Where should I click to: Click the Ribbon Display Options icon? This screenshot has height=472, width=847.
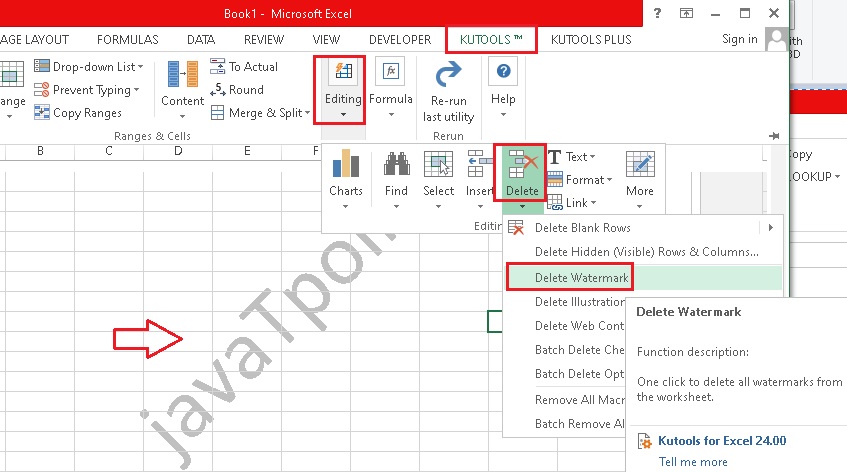pyautogui.click(x=686, y=14)
